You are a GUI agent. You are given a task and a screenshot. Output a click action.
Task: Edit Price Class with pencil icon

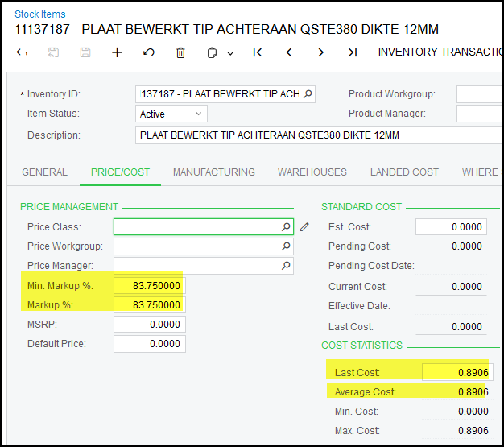(304, 227)
